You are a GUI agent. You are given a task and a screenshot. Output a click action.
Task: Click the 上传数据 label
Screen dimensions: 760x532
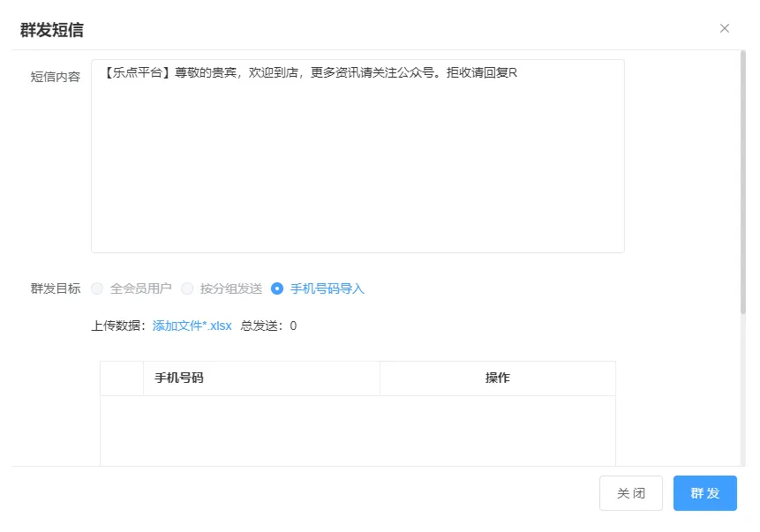pyautogui.click(x=119, y=326)
